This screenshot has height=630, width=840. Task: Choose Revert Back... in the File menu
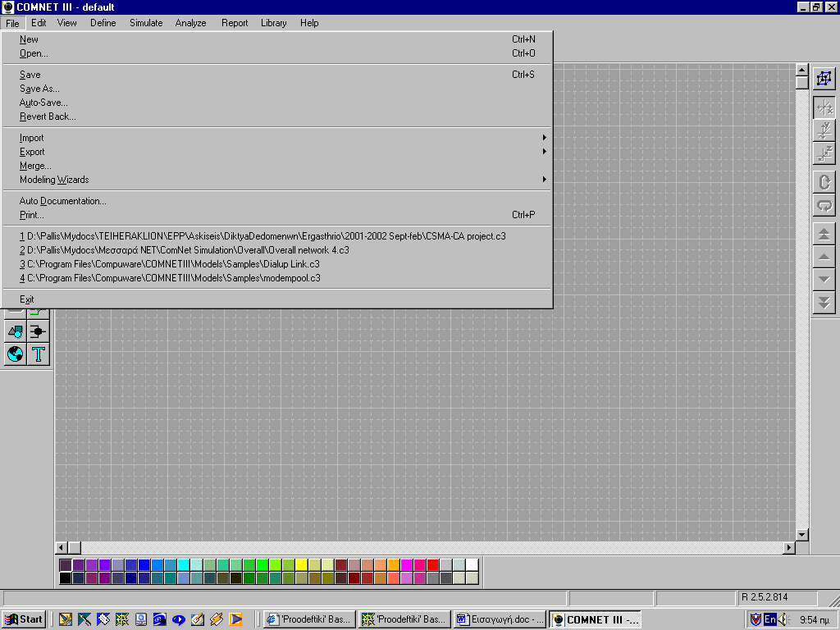[277, 116]
